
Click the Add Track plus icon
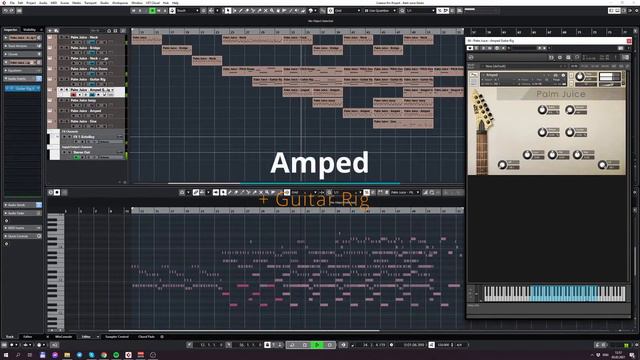[50, 30]
